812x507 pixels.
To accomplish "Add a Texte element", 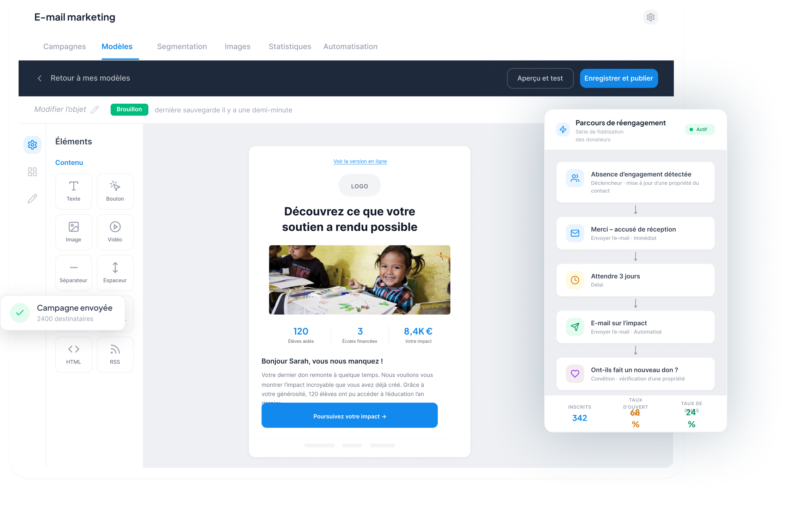I will tap(74, 191).
